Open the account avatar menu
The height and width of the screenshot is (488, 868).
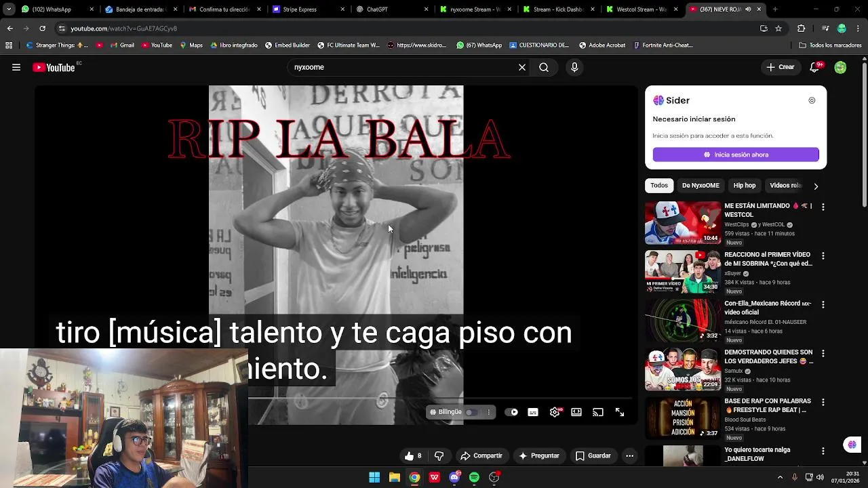(x=840, y=67)
